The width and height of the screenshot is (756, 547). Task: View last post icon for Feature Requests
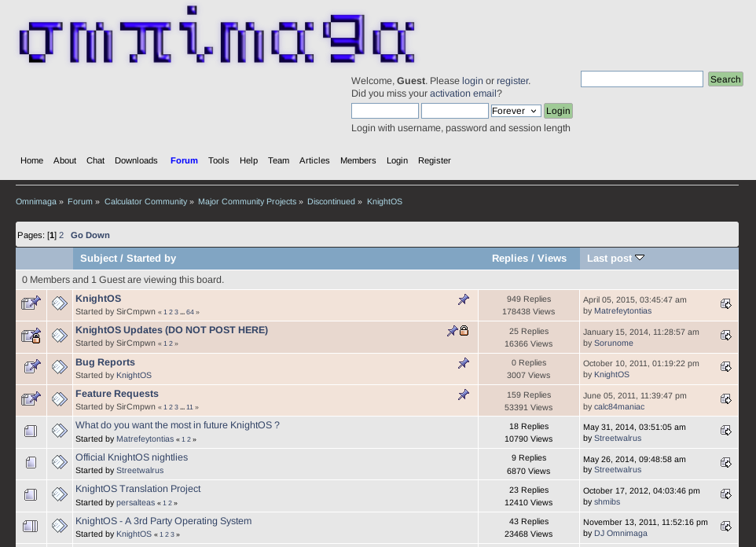click(725, 399)
